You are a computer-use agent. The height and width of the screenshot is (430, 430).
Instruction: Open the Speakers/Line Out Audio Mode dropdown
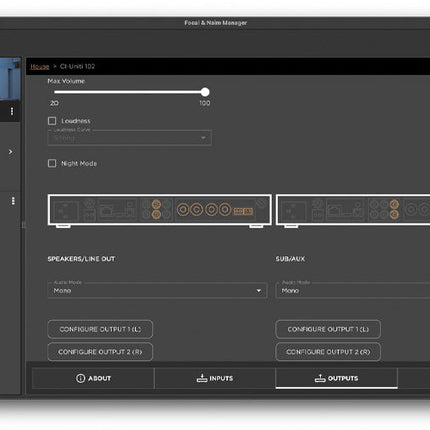[157, 291]
